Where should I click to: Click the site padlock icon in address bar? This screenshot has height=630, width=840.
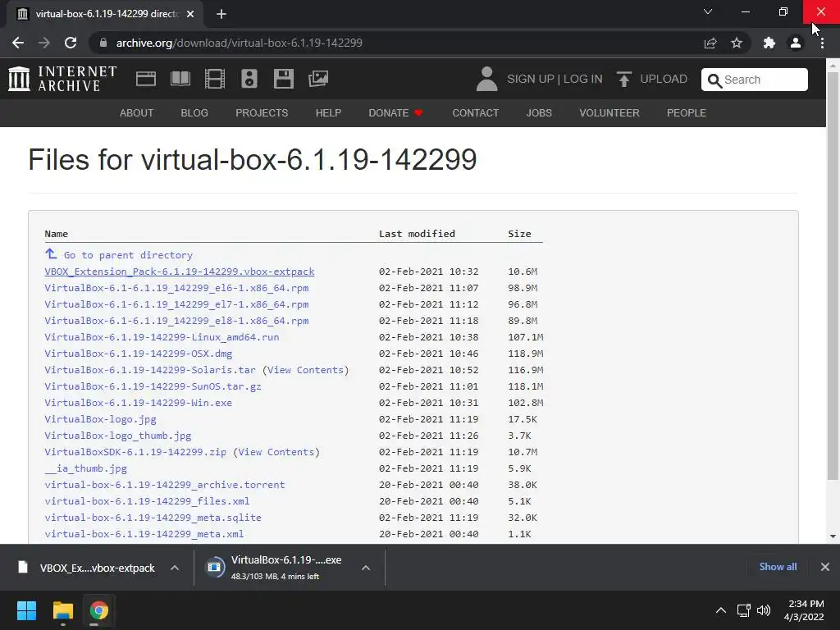click(x=103, y=43)
